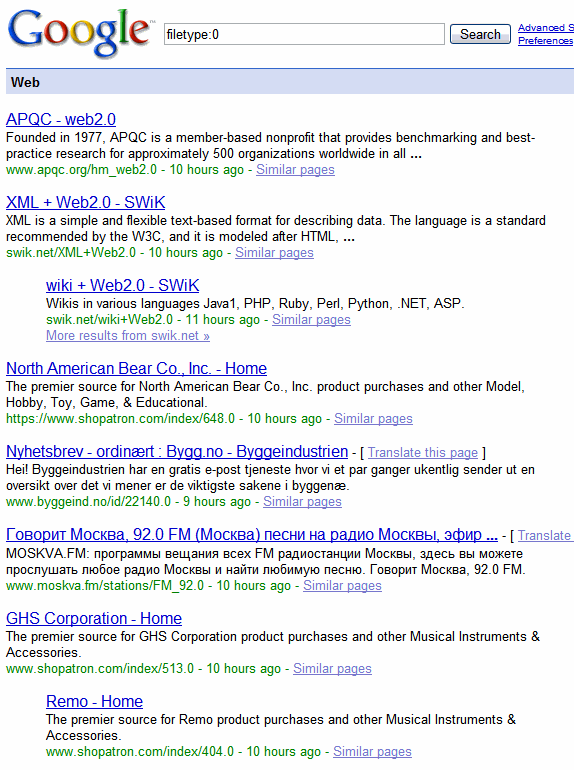Open Similar pages for www.apqc.org result

click(295, 169)
